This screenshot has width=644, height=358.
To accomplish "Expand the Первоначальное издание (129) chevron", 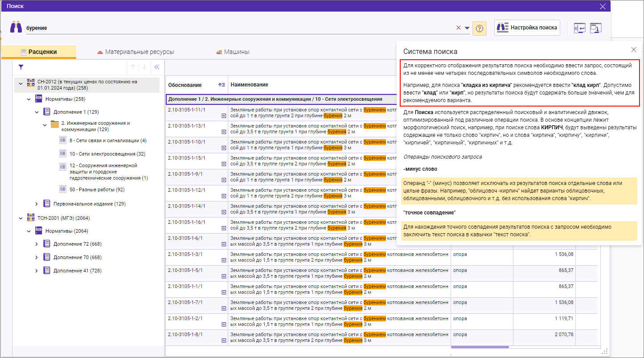I will [37, 204].
